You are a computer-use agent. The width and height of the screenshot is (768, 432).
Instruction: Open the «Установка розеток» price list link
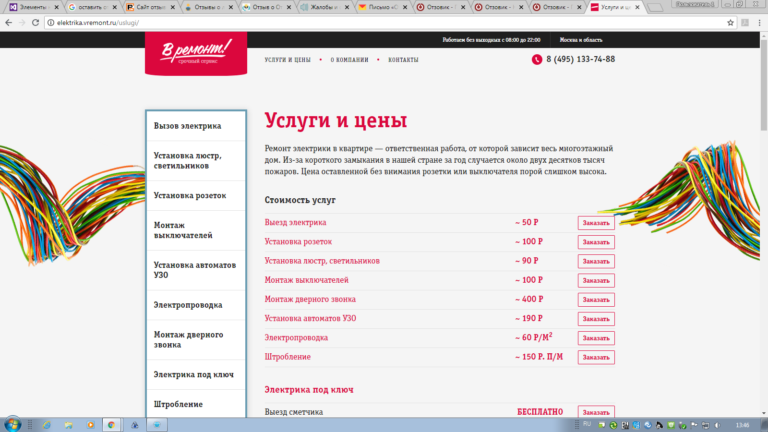coord(298,241)
